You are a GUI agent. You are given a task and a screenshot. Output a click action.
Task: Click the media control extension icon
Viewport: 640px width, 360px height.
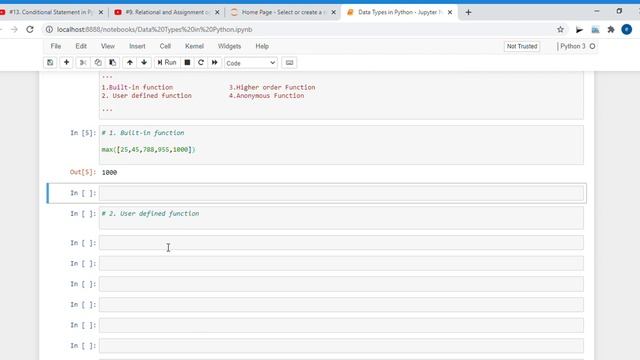579,29
